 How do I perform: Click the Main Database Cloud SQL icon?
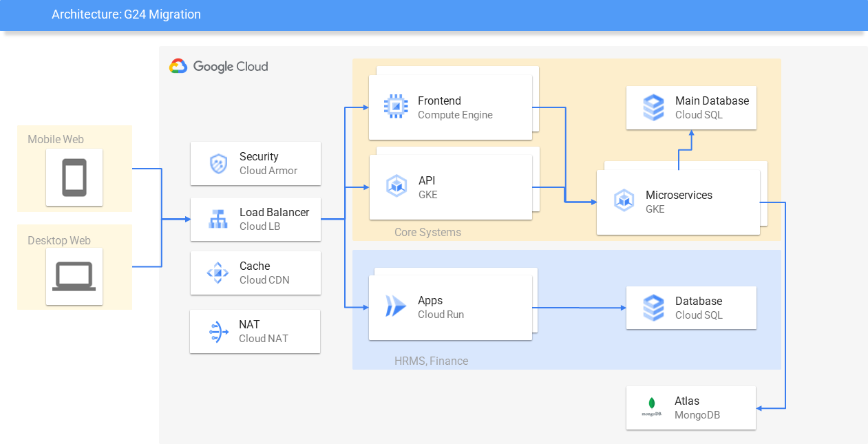653,107
